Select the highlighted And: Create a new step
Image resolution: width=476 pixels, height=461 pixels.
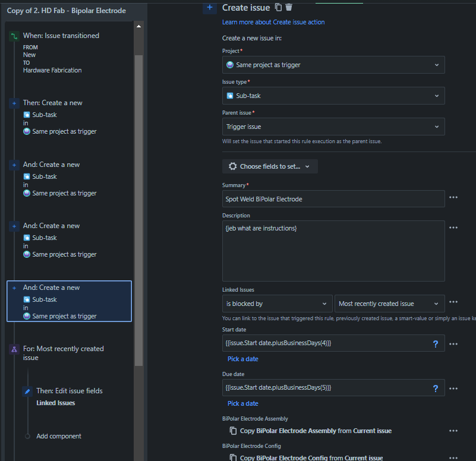69,301
